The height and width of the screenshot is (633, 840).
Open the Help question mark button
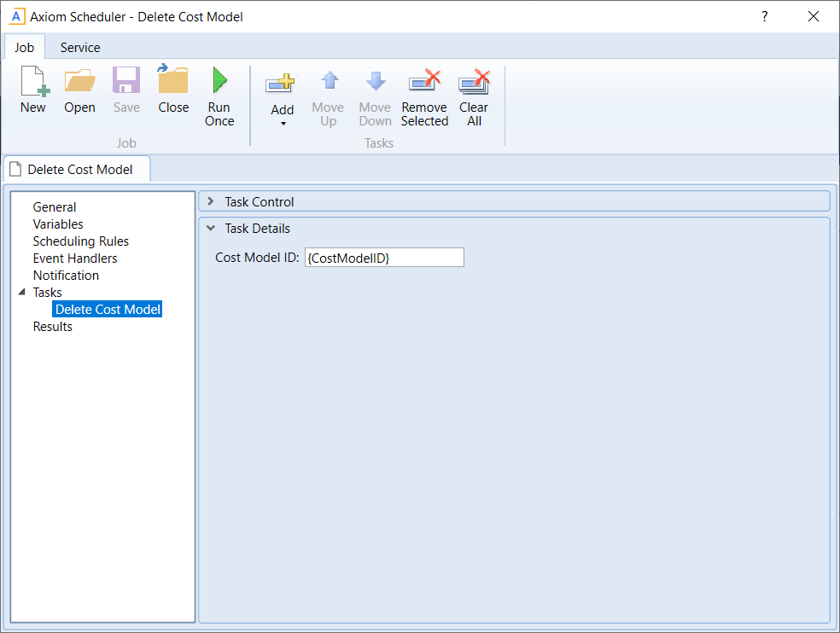tap(765, 16)
